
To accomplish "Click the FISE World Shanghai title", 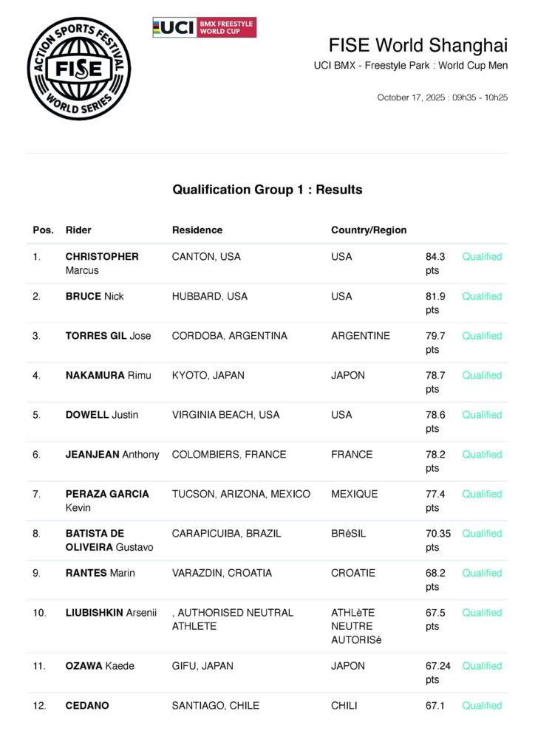I will click(418, 45).
